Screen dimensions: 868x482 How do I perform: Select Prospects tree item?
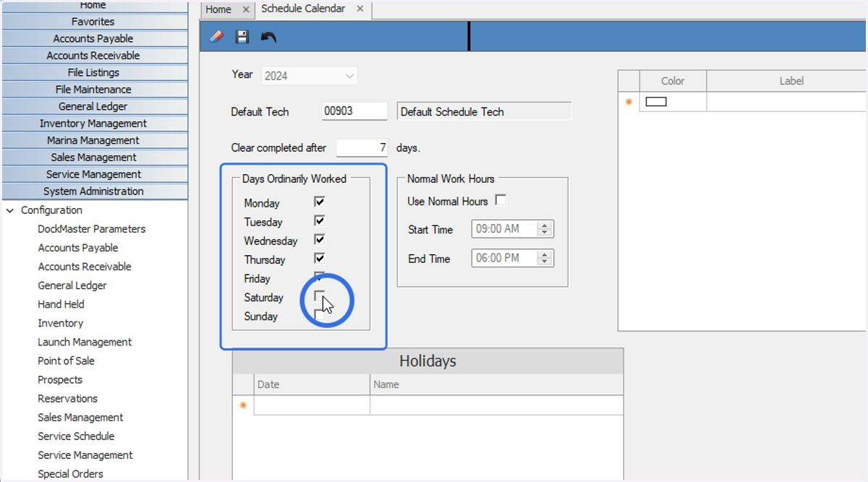point(60,379)
